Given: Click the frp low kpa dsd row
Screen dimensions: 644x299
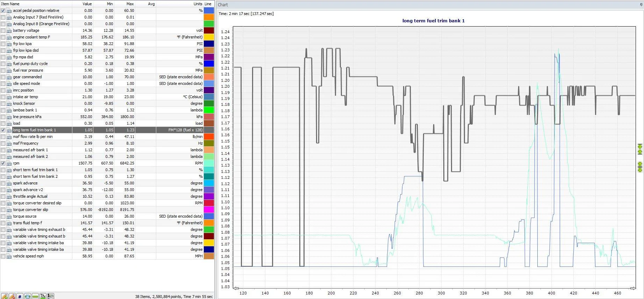Looking at the screenshot, I should [x=107, y=50].
